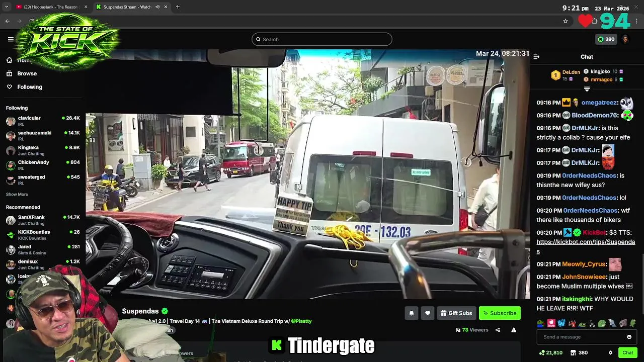Click the green Chat send button
644x362 pixels.
point(627,353)
